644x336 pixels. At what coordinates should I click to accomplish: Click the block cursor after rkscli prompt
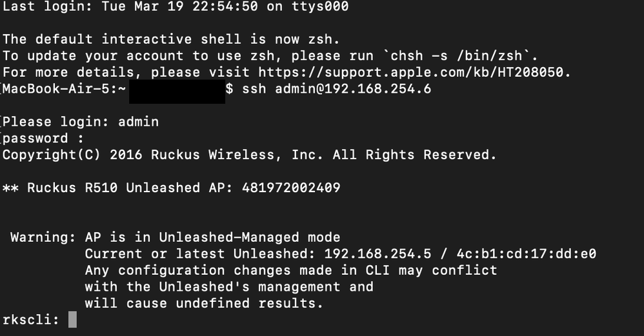[x=72, y=319]
